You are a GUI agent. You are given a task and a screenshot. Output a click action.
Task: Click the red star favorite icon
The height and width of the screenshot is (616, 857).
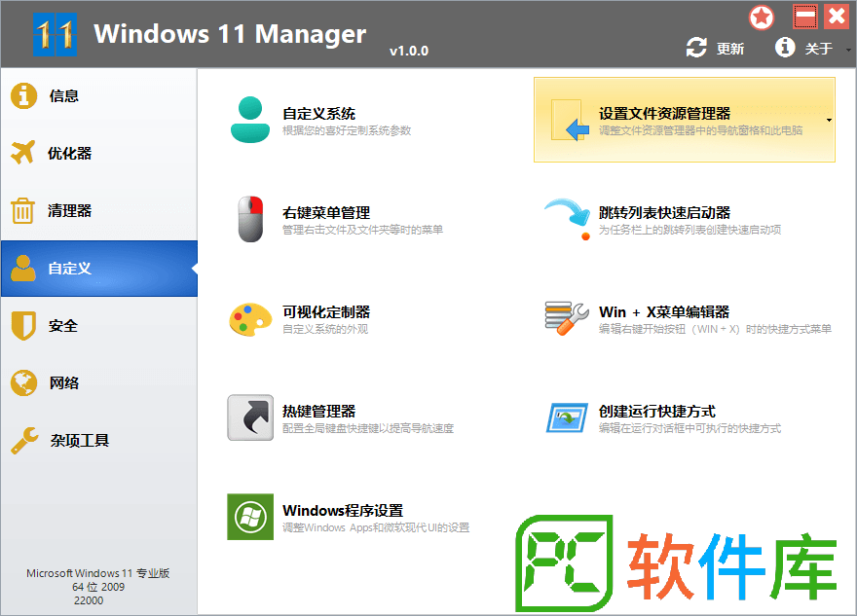pos(762,18)
